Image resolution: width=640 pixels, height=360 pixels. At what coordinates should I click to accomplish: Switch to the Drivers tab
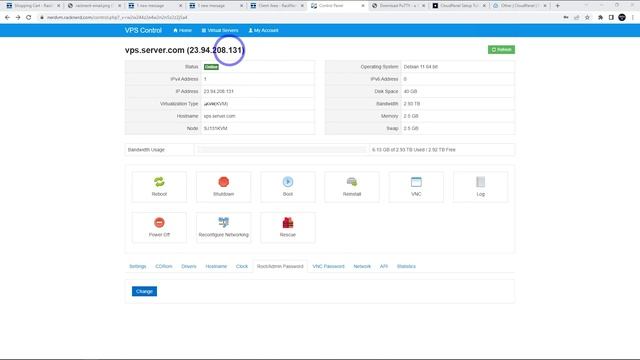pos(189,266)
